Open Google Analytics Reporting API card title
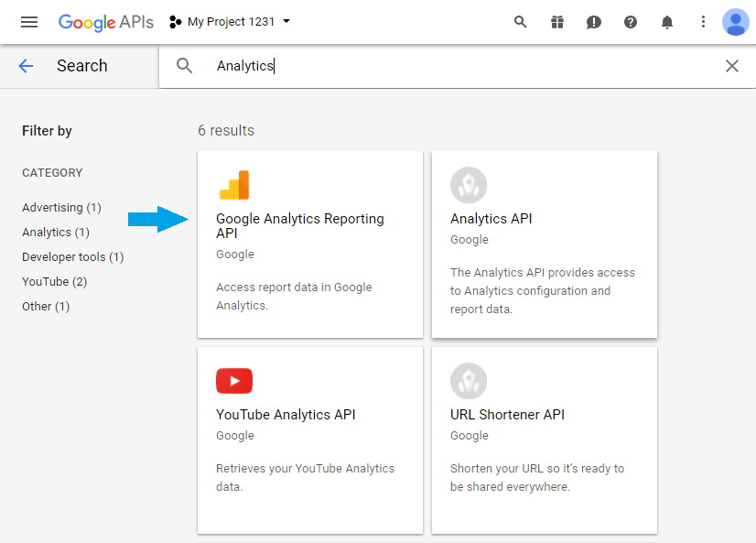The image size is (756, 543). pyautogui.click(x=300, y=225)
